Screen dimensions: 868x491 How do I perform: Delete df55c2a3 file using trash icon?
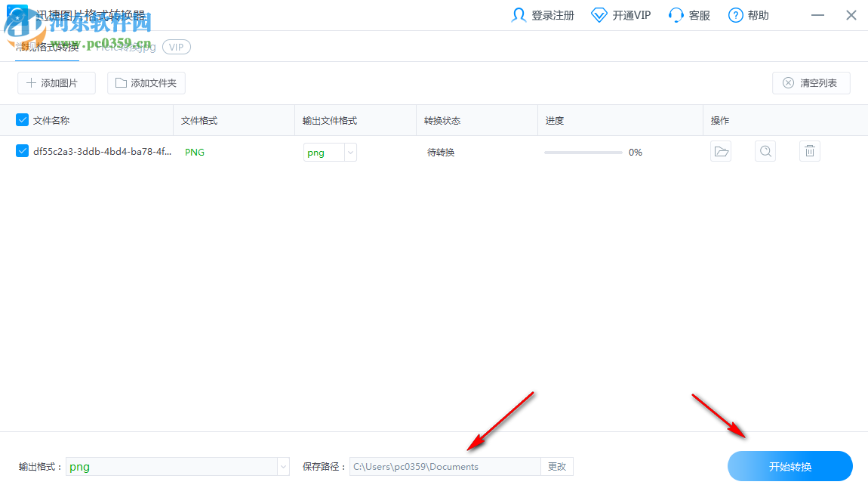pyautogui.click(x=809, y=151)
